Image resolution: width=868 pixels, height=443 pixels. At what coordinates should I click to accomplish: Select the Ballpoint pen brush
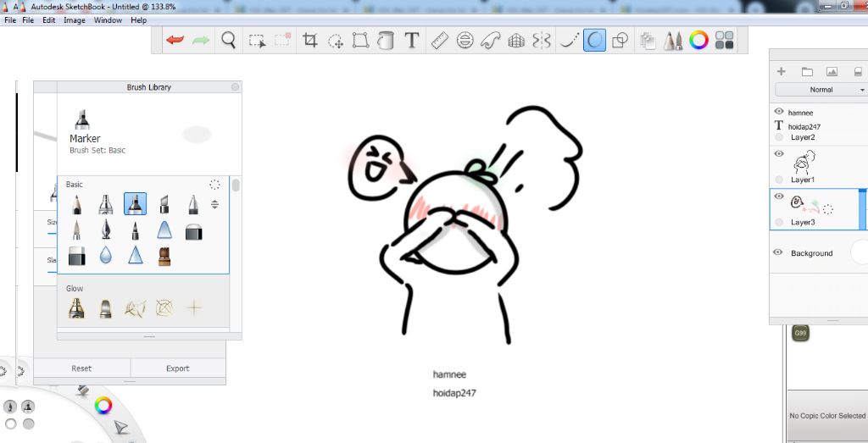[x=193, y=204]
